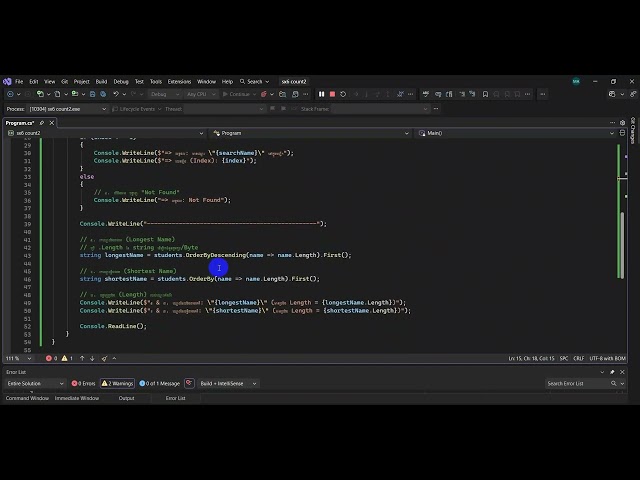This screenshot has height=480, width=640.
Task: Open the project navigation dropdown in editor
Action: pos(106,133)
